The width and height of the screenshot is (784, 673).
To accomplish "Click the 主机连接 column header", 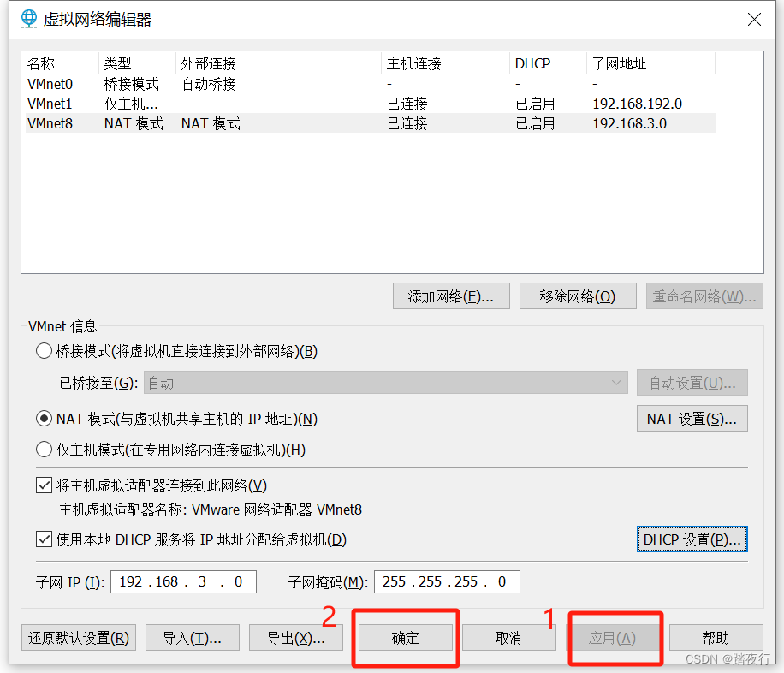I will (x=446, y=63).
